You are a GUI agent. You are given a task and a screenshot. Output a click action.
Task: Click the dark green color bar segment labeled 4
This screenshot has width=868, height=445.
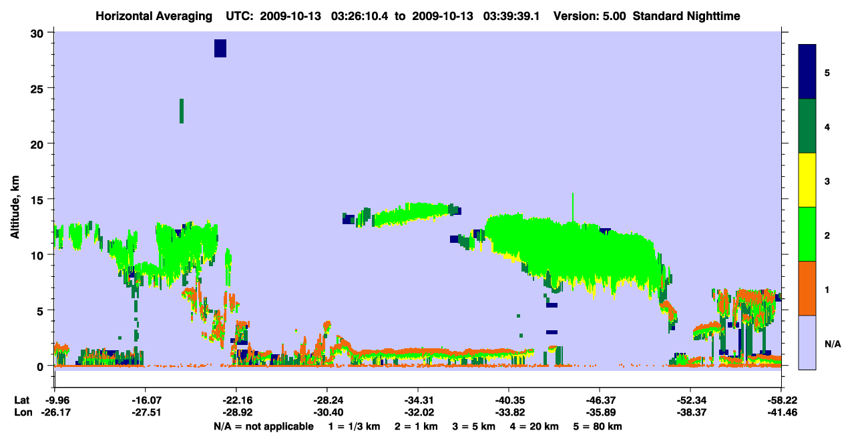(807, 126)
